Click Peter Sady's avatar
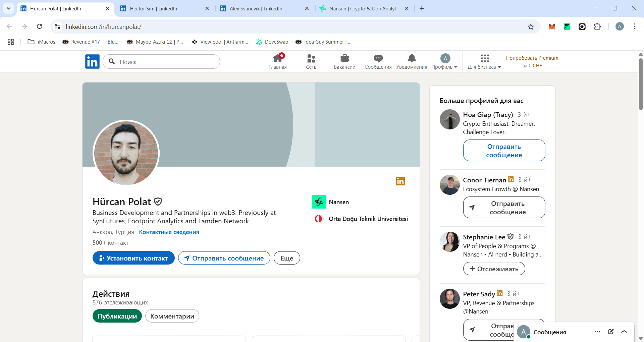This screenshot has width=644, height=342. 449,299
